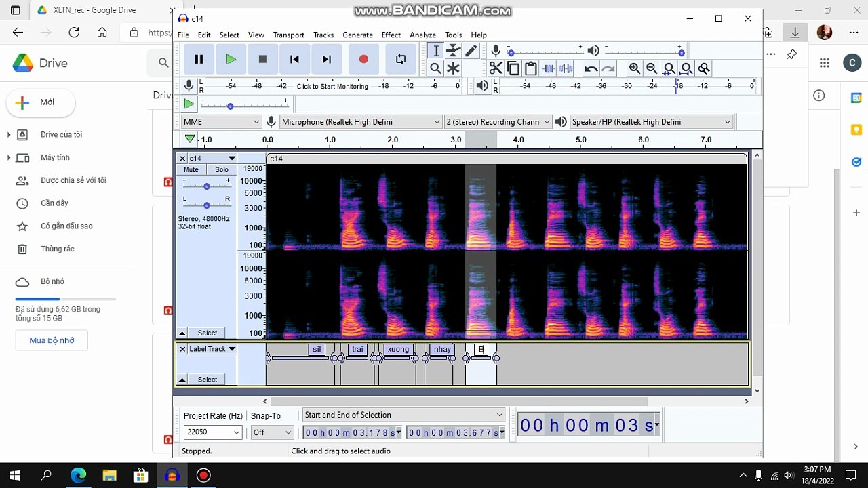Click the selection start time field
Screen dimensions: 868x488
coord(351,432)
